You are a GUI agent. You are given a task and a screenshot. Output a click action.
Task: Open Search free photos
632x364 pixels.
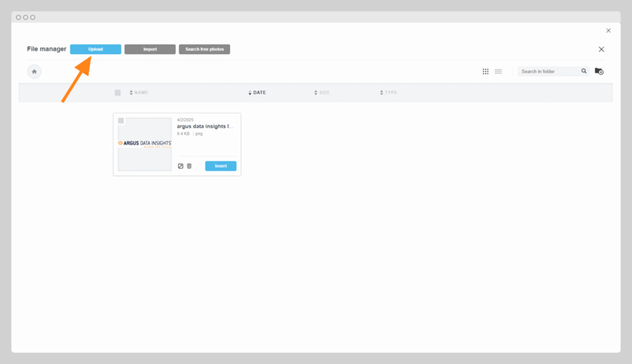pyautogui.click(x=204, y=49)
